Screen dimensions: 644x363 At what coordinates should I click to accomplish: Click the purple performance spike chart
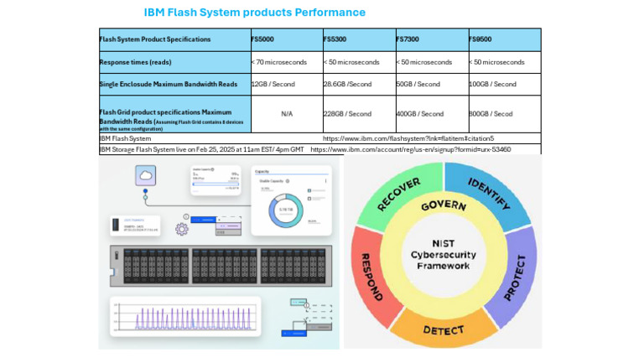click(x=185, y=317)
